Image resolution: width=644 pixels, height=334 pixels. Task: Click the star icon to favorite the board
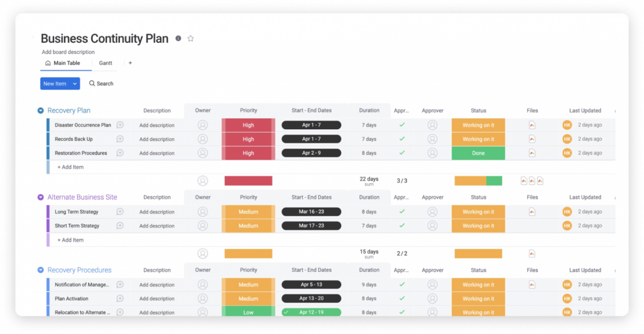[190, 38]
